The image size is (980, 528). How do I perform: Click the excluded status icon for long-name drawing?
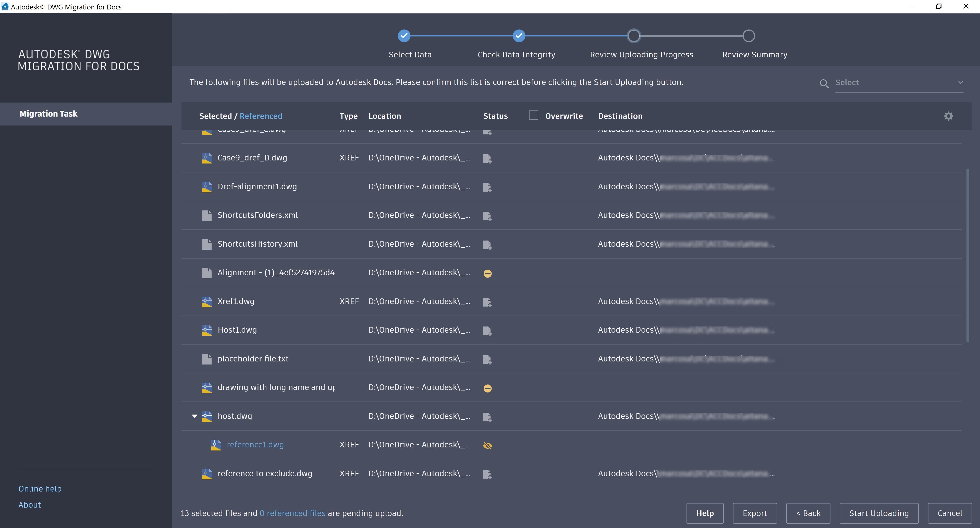487,388
